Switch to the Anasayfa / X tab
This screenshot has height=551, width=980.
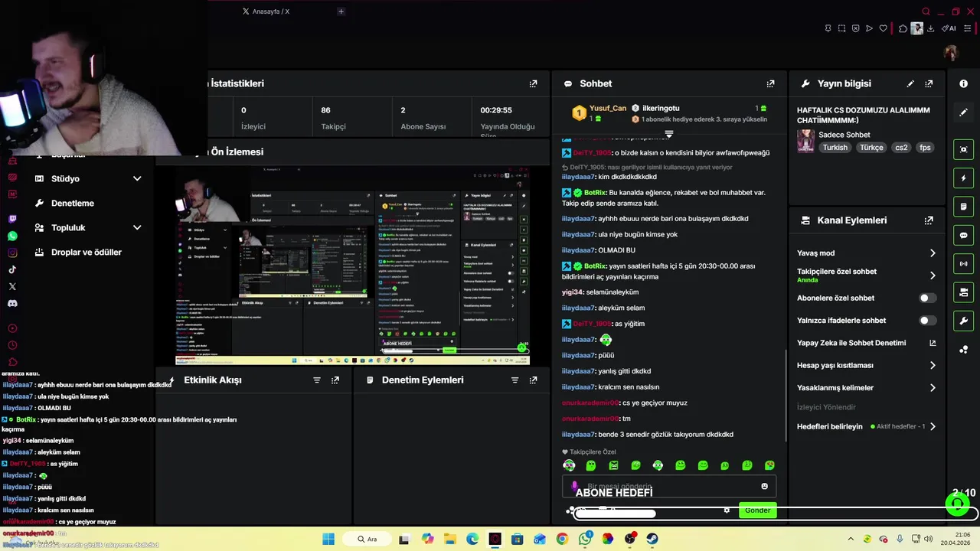[266, 11]
